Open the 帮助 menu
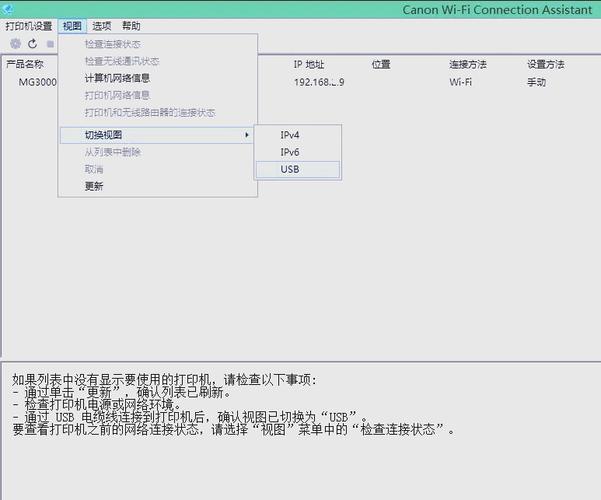Image resolution: width=601 pixels, height=500 pixels. [x=131, y=26]
